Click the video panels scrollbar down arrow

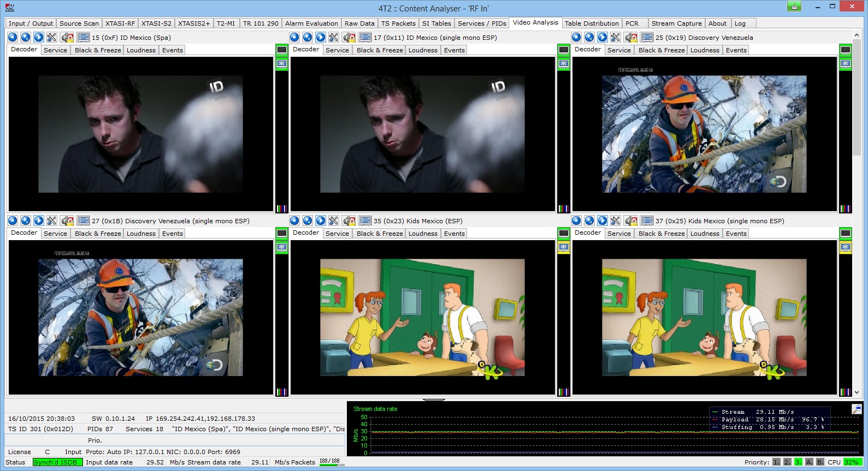pos(857,392)
